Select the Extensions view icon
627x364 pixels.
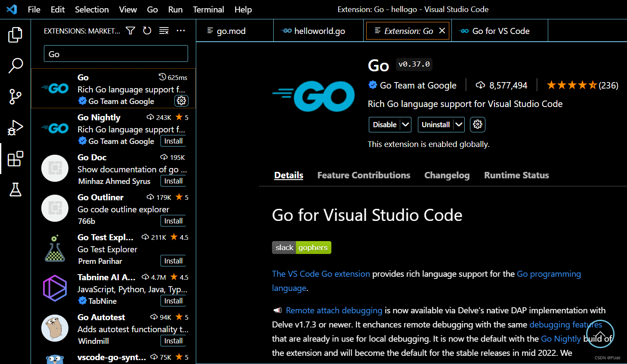15,159
